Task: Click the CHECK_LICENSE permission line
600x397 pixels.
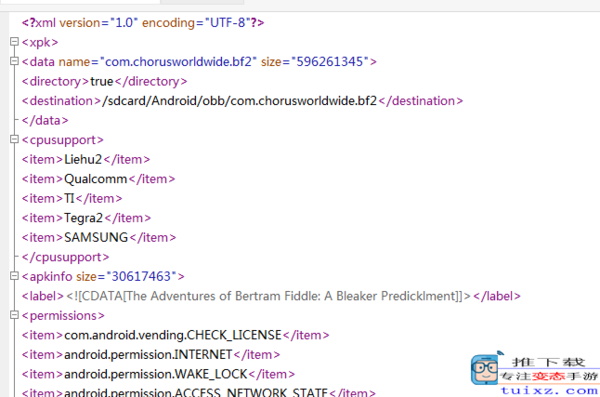Action: click(x=175, y=335)
